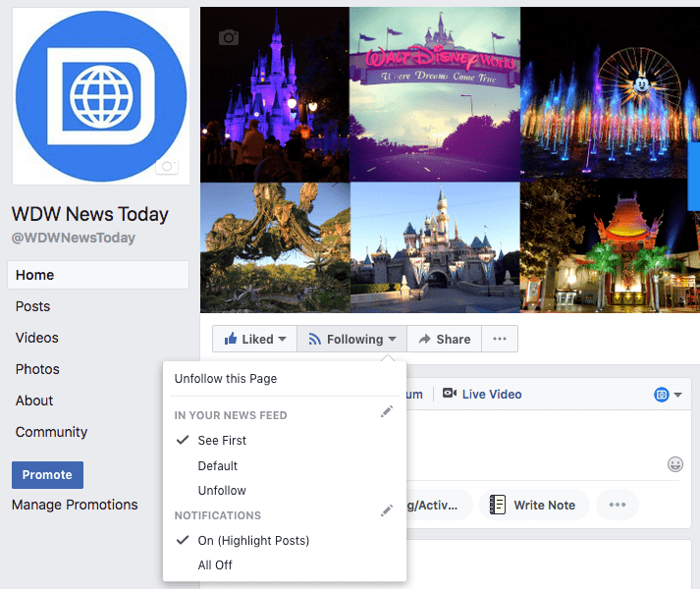Open the Mickey ferris wheel fountain photo
The image size is (700, 589).
pos(611,93)
